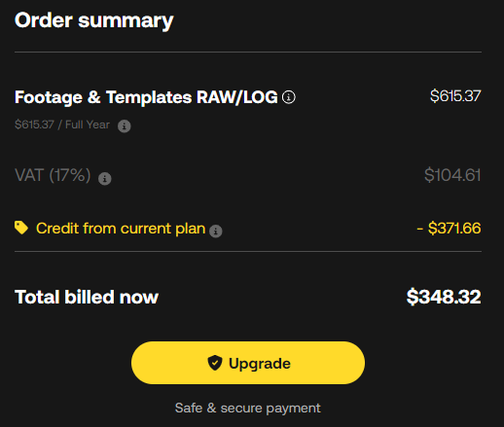
Task: Click the - $371.66 credit amount
Action: click(449, 229)
